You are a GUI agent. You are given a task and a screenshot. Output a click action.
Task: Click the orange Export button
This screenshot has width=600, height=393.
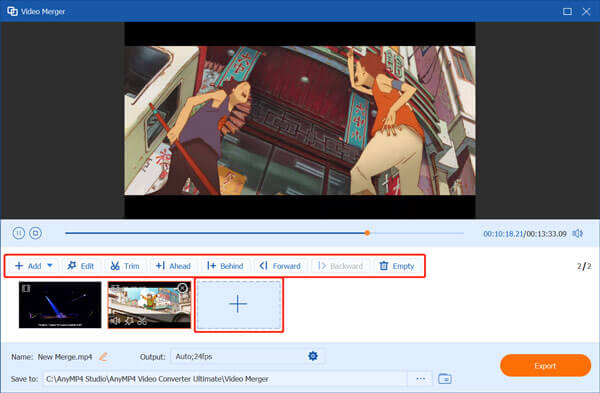[x=545, y=365]
